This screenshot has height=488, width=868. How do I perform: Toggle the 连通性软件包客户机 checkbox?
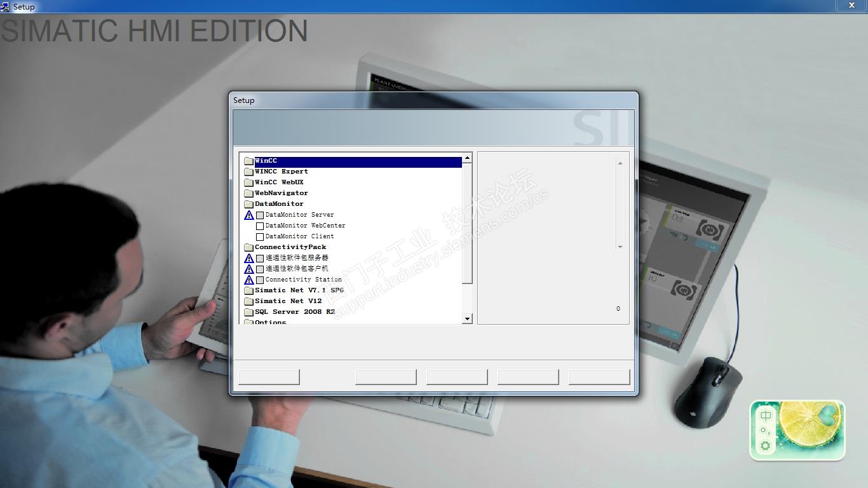260,269
